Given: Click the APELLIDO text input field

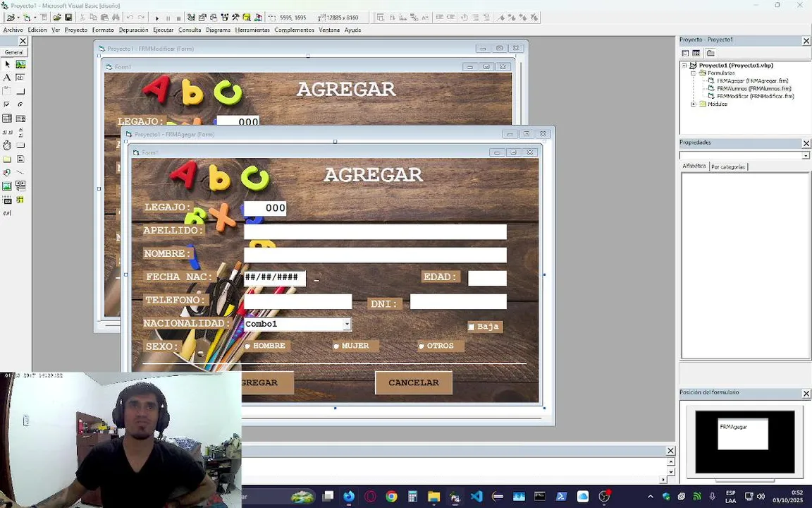Looking at the screenshot, I should pyautogui.click(x=375, y=231).
